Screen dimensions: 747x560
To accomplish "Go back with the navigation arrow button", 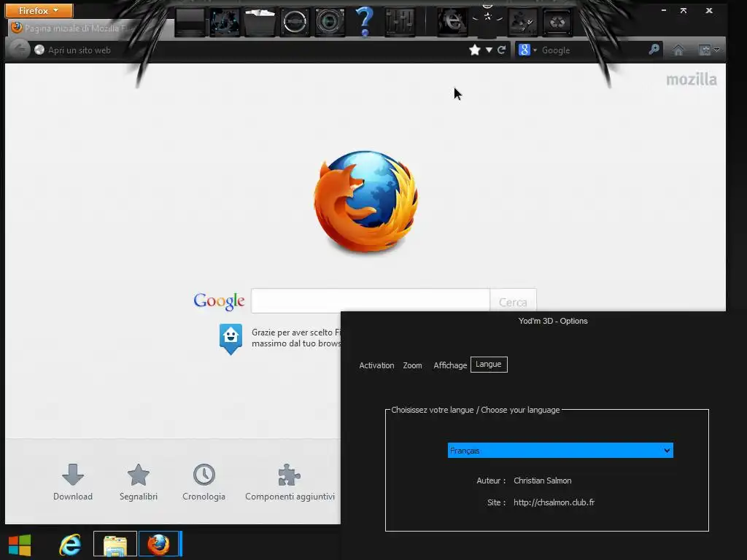I will [20, 50].
